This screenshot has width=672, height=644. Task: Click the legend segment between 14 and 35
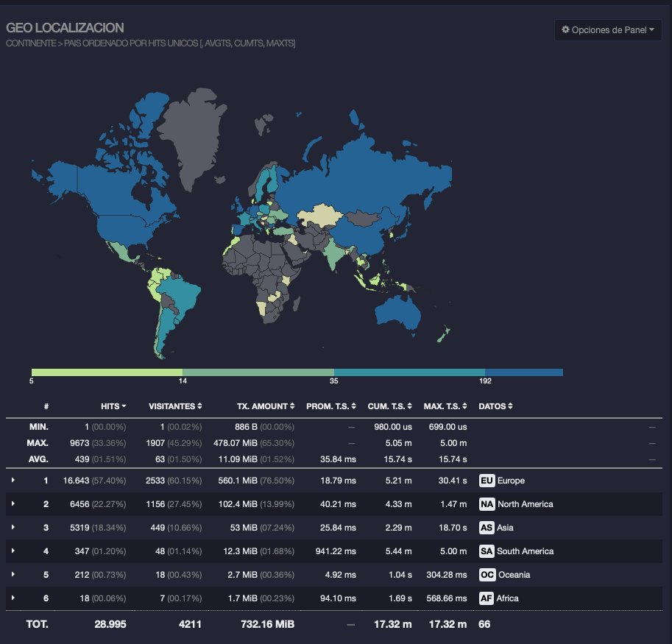[x=258, y=372]
